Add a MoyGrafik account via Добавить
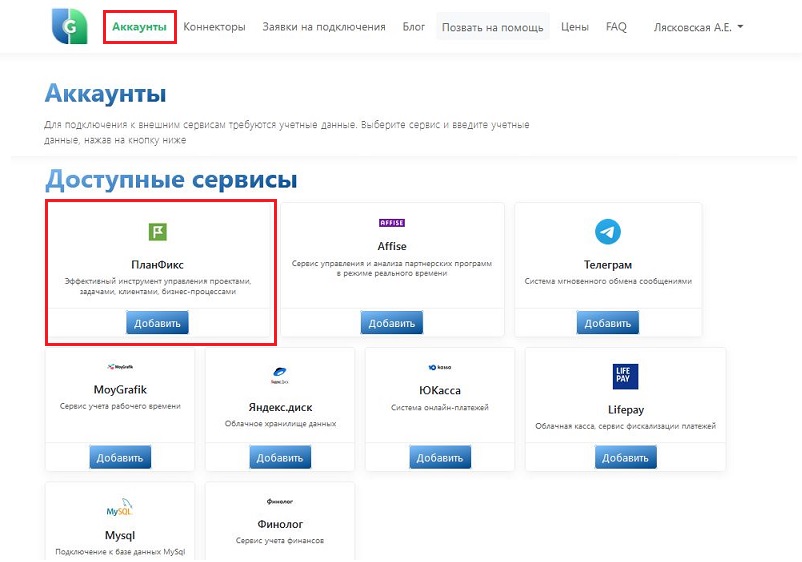Viewport: 802px width, 562px height. pyautogui.click(x=120, y=457)
